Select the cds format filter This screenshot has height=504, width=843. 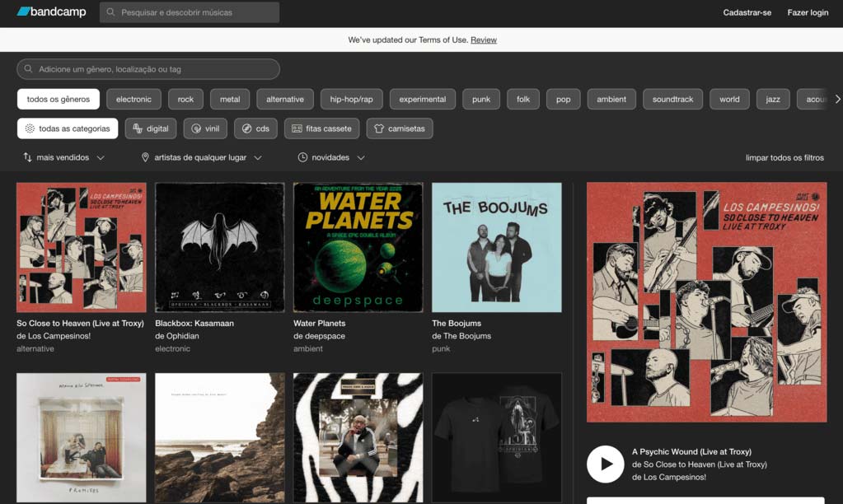click(256, 128)
